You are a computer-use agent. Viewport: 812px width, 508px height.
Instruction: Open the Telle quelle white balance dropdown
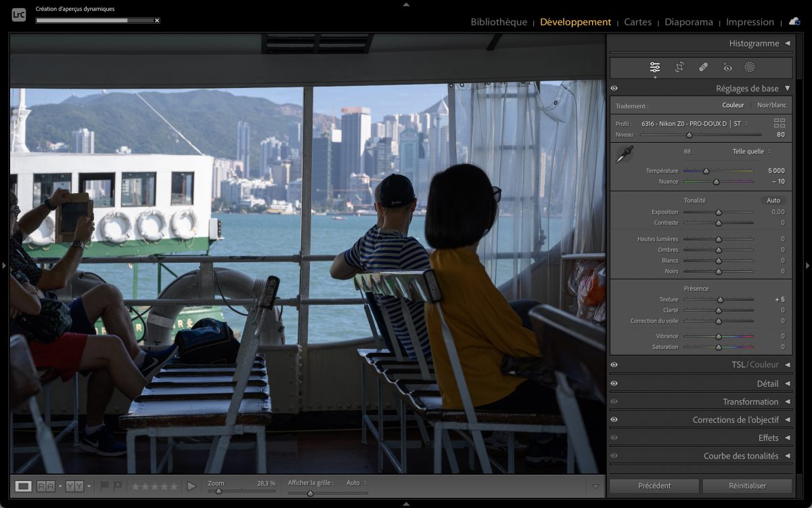tap(751, 152)
